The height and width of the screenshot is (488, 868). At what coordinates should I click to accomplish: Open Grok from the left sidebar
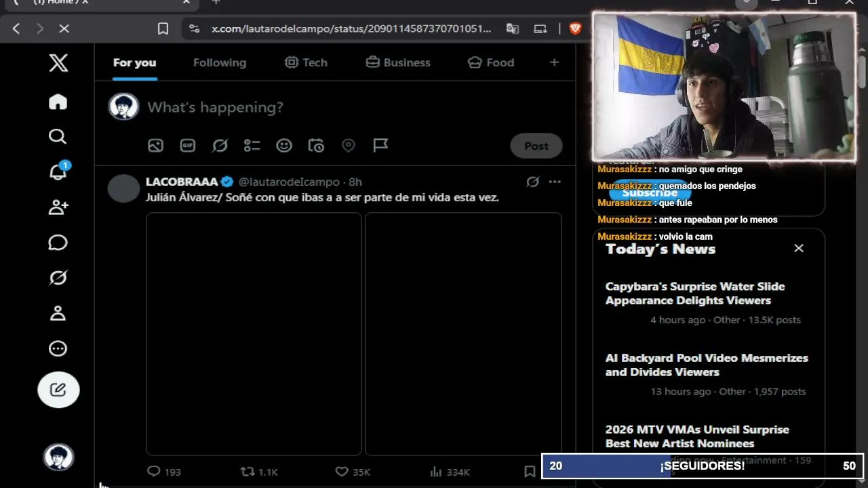[58, 278]
